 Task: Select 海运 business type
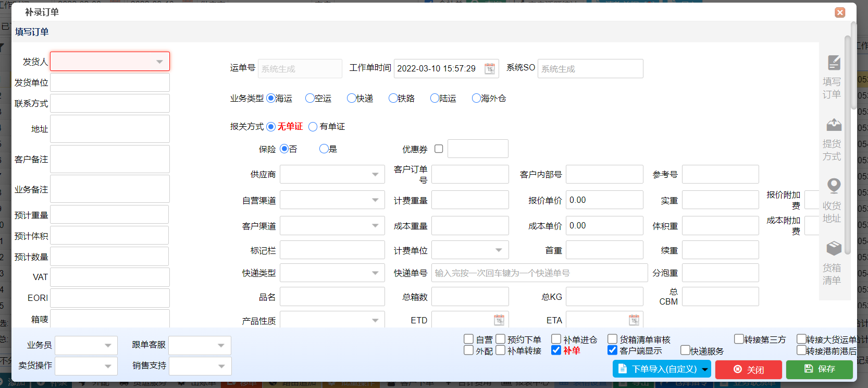click(x=271, y=98)
